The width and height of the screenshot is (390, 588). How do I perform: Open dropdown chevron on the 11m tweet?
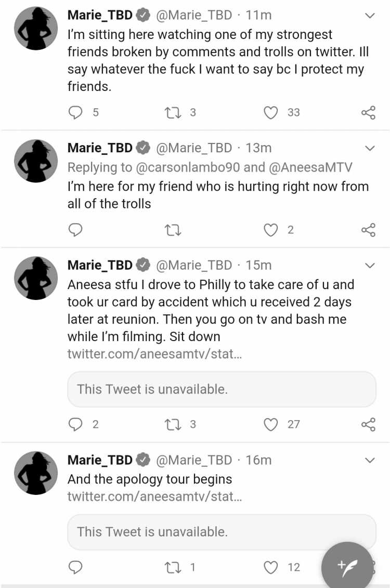pos(370,16)
